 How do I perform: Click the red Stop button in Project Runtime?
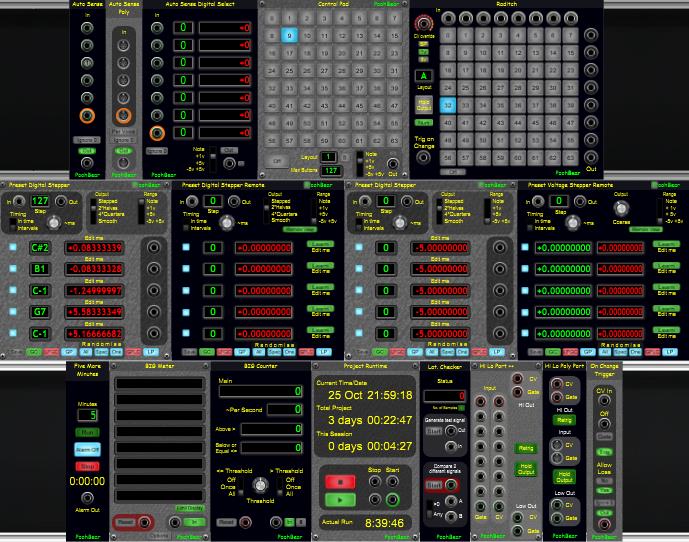click(334, 480)
